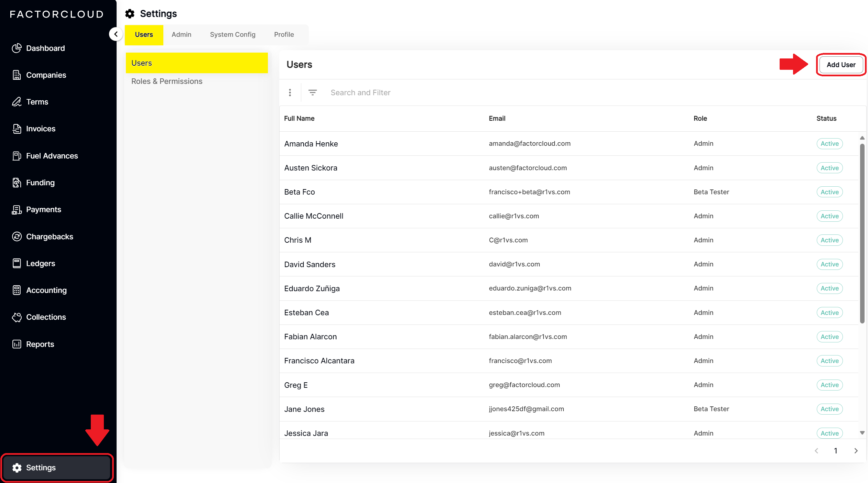Go to the next page of users

tap(856, 451)
